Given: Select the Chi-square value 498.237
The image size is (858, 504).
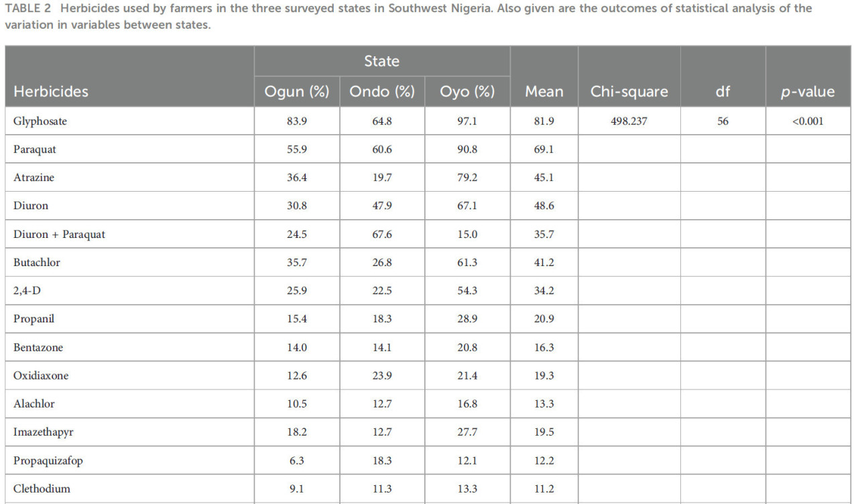Looking at the screenshot, I should coord(629,121).
